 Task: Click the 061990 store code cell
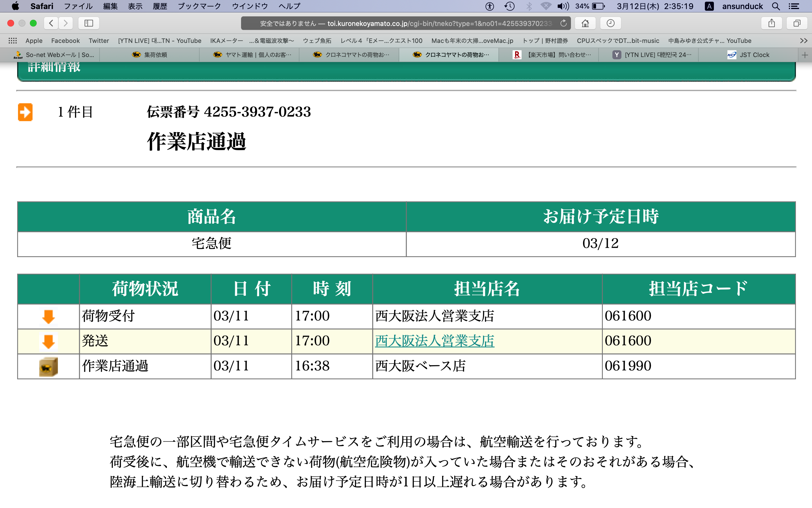pyautogui.click(x=699, y=366)
